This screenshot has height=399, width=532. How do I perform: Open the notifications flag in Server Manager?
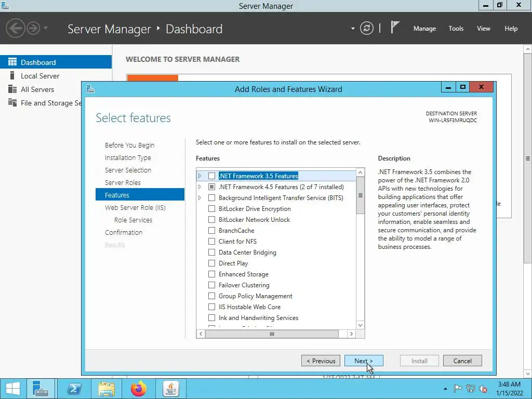coord(395,28)
